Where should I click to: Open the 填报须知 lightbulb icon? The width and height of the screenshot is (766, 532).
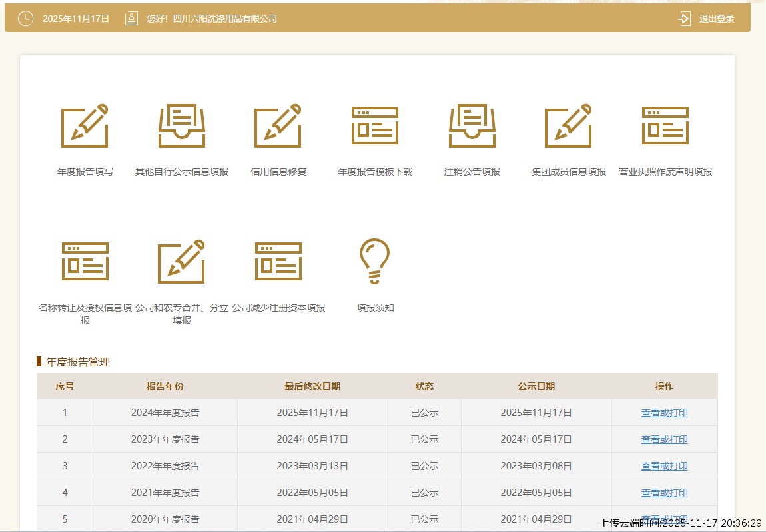[374, 262]
